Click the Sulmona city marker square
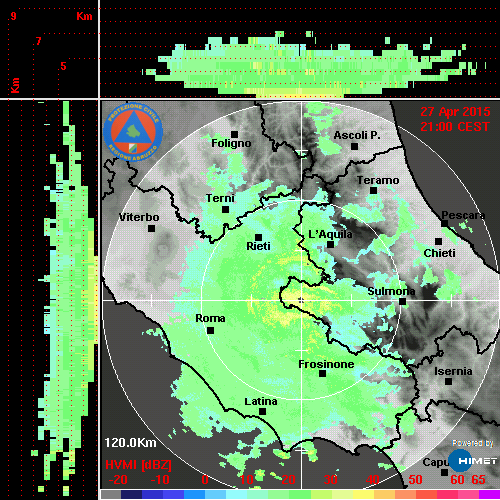This screenshot has height=500, width=500. pyautogui.click(x=402, y=301)
